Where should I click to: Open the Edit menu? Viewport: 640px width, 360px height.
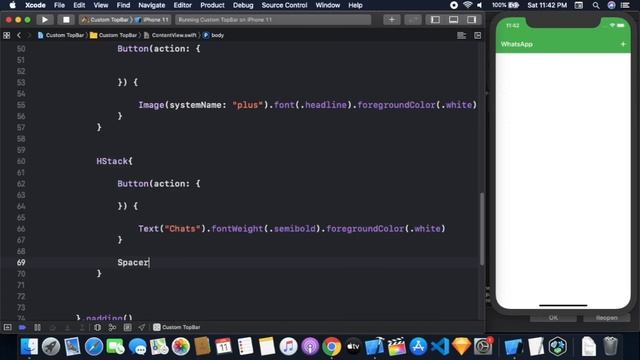[x=79, y=5]
